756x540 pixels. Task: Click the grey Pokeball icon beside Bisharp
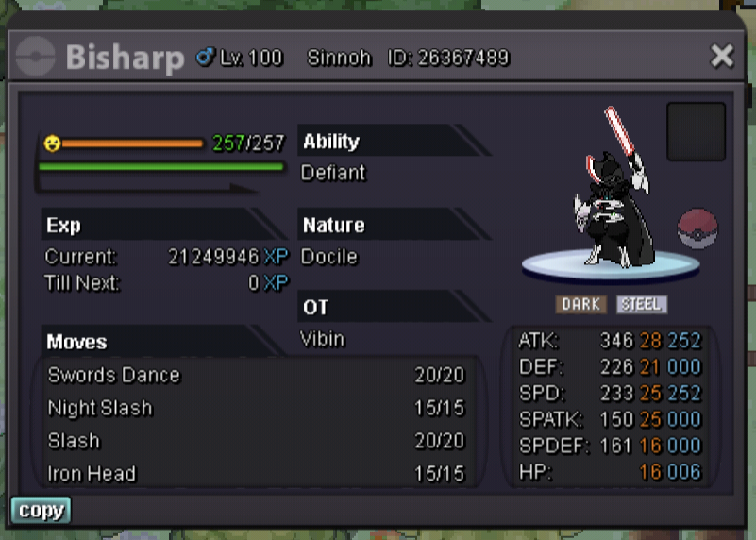[x=35, y=57]
